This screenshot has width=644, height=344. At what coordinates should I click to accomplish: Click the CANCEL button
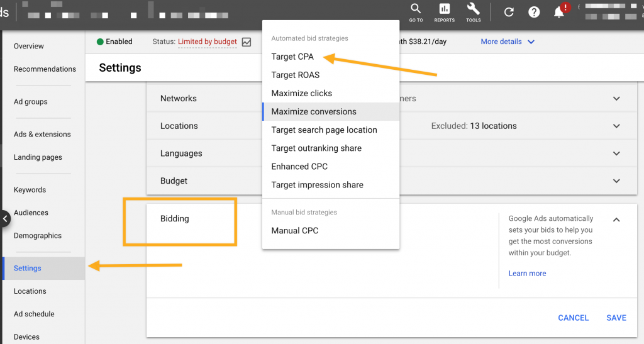pos(573,318)
